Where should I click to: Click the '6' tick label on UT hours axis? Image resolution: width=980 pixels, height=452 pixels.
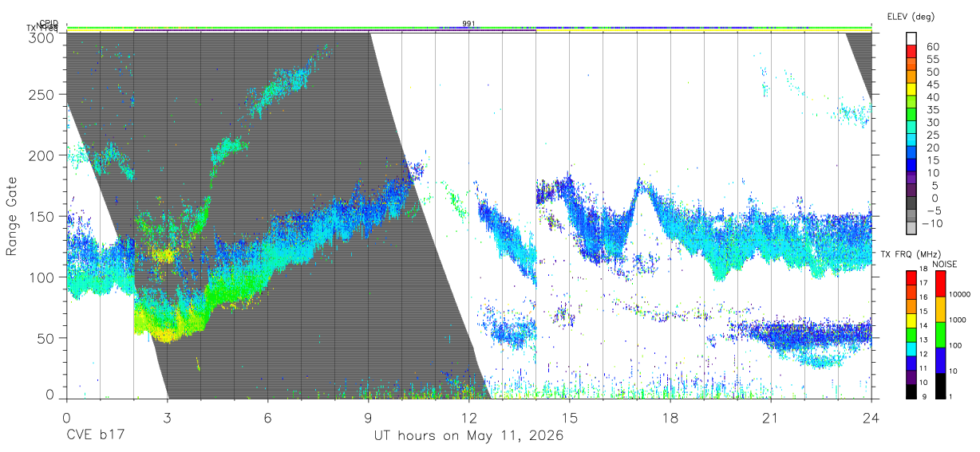pos(267,418)
